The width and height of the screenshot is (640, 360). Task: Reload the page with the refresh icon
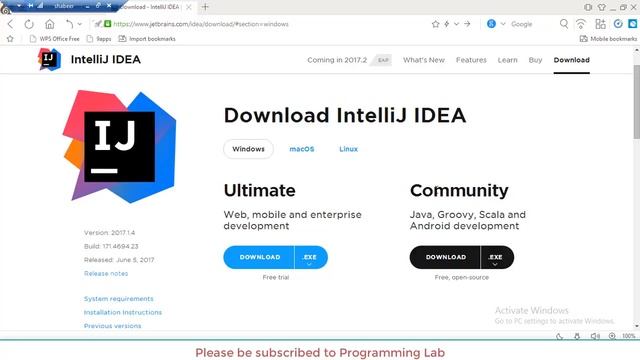29,24
